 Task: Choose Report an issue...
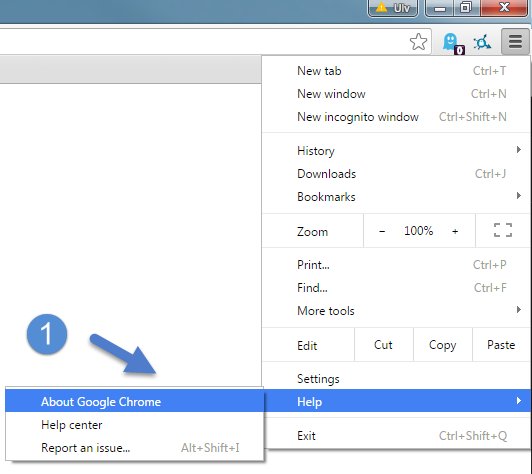tap(134, 448)
